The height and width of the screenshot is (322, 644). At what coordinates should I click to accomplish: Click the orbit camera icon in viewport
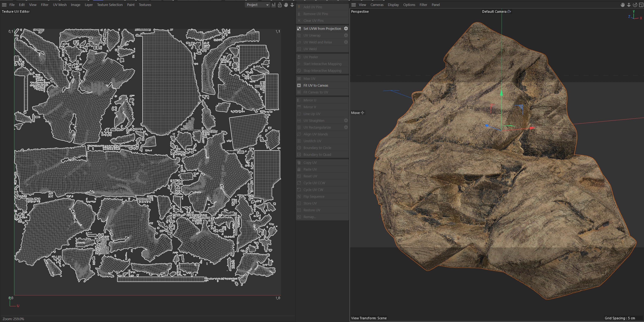[x=635, y=5]
